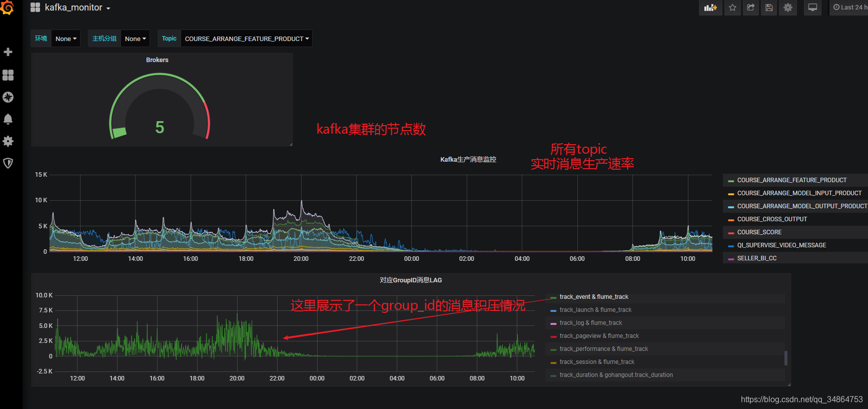868x409 pixels.
Task: Open dashboard settings gear in top bar
Action: pyautogui.click(x=788, y=8)
